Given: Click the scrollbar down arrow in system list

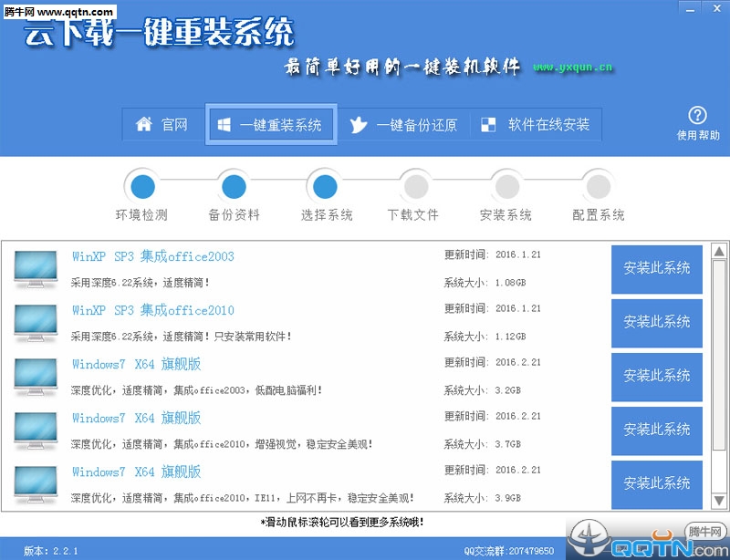Looking at the screenshot, I should [718, 502].
